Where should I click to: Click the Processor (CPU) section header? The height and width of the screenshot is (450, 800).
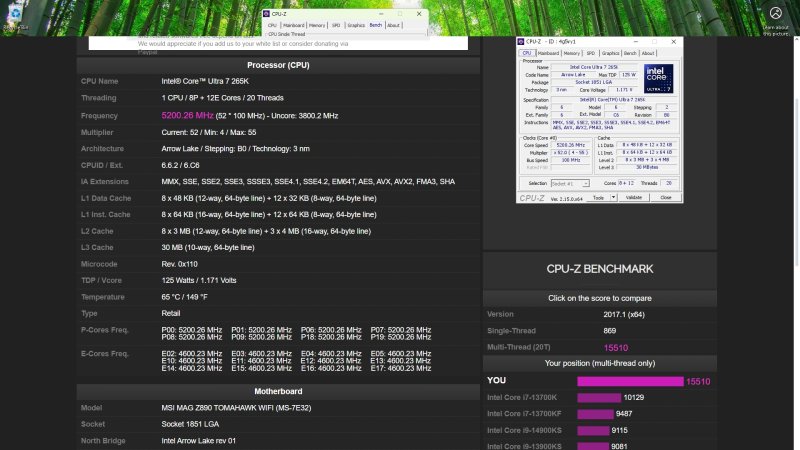click(x=278, y=65)
